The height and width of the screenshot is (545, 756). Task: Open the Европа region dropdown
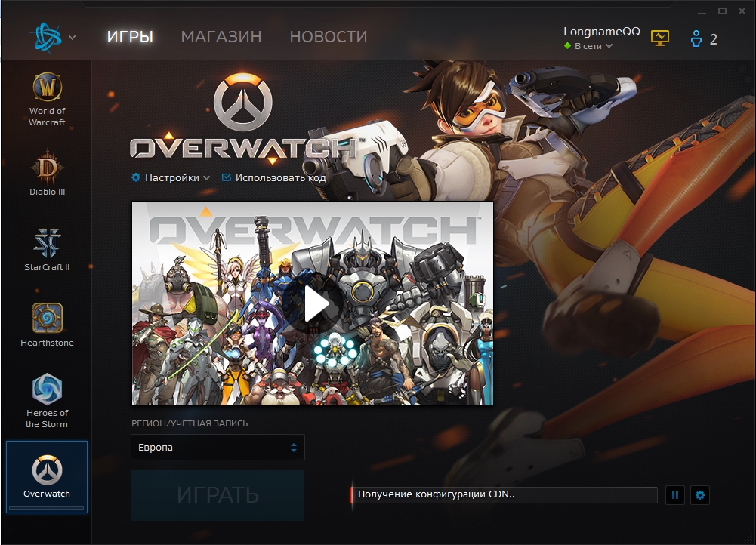click(x=218, y=447)
